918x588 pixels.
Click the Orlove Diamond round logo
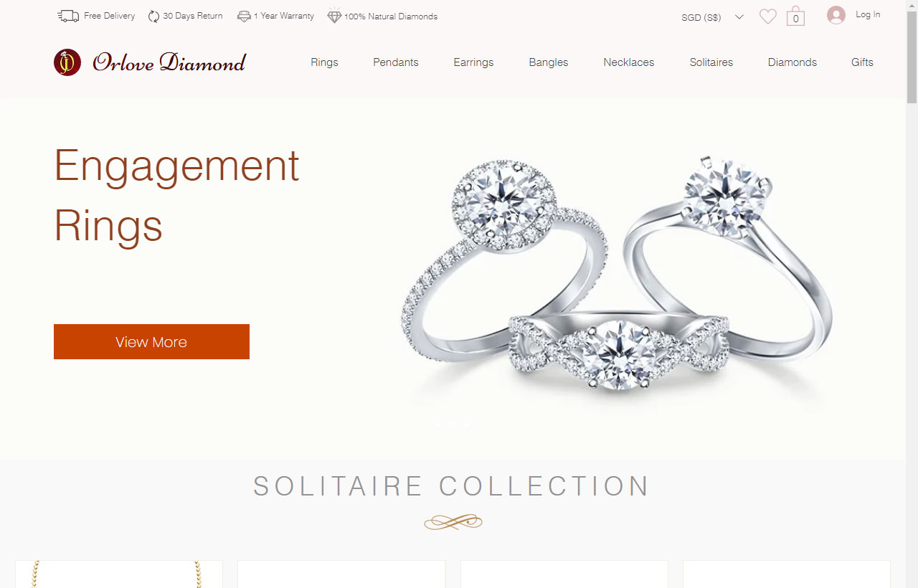tap(67, 62)
